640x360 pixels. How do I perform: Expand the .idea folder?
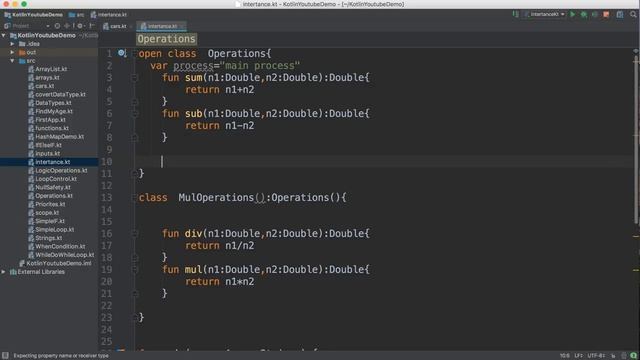(12, 44)
